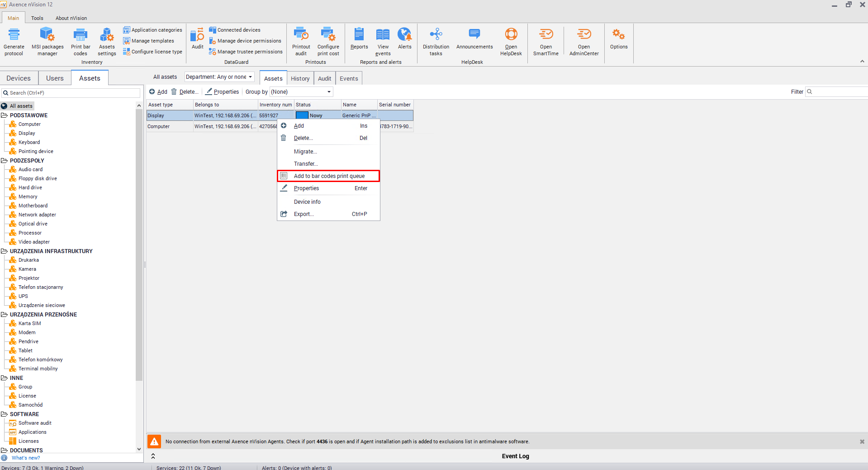Collapse the PODZESPOŁY tree folder
Image resolution: width=868 pixels, height=470 pixels.
[5, 161]
